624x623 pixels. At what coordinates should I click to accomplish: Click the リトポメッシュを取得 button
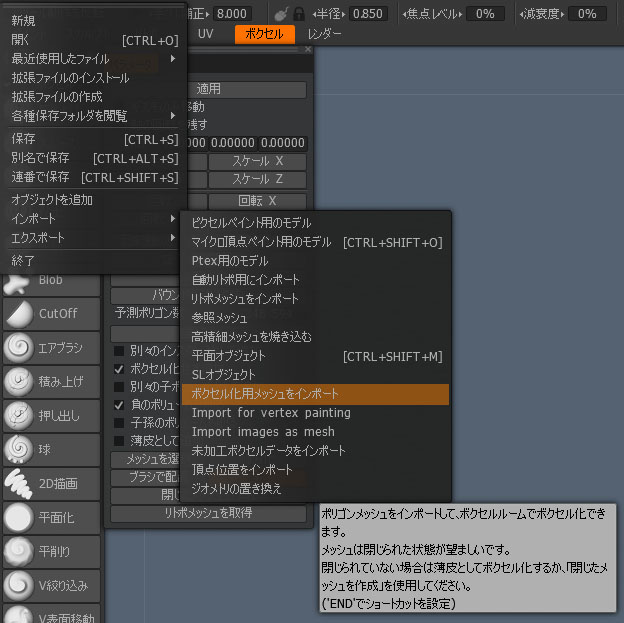tap(209, 513)
